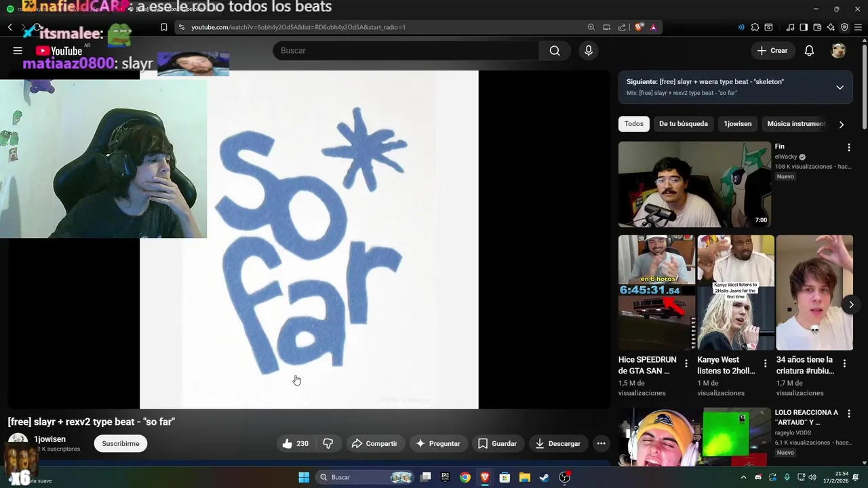
Task: Click the "Suscribirme" button
Action: (121, 443)
